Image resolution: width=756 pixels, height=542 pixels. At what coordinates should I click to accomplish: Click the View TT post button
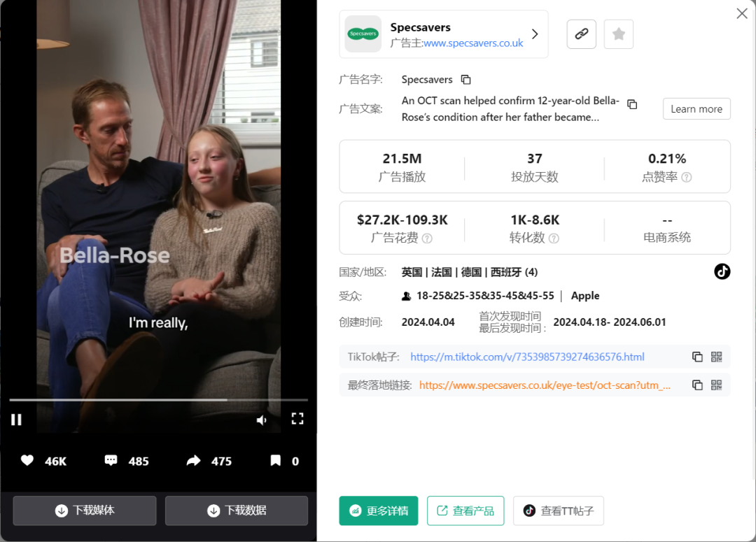pos(559,511)
